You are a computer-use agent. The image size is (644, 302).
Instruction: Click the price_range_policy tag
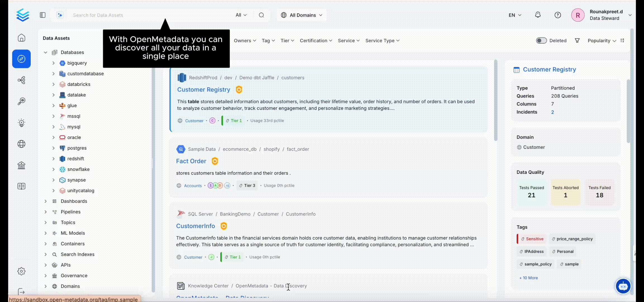[572, 239]
